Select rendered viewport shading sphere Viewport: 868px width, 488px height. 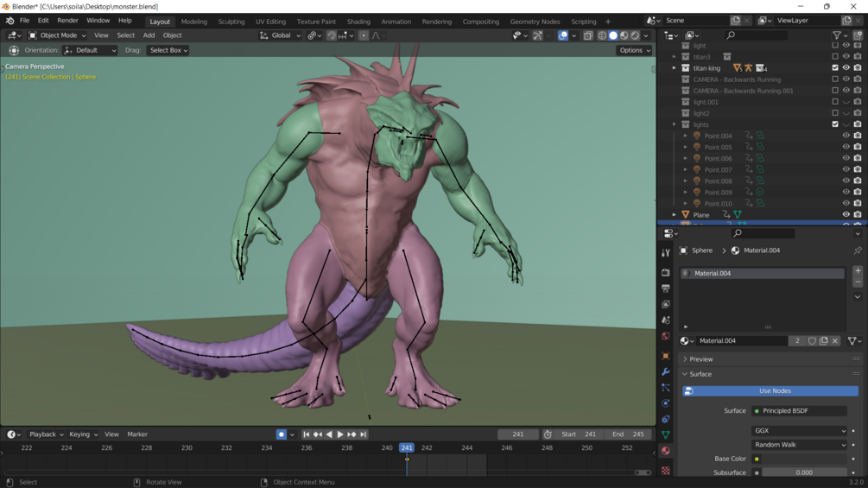pos(635,35)
